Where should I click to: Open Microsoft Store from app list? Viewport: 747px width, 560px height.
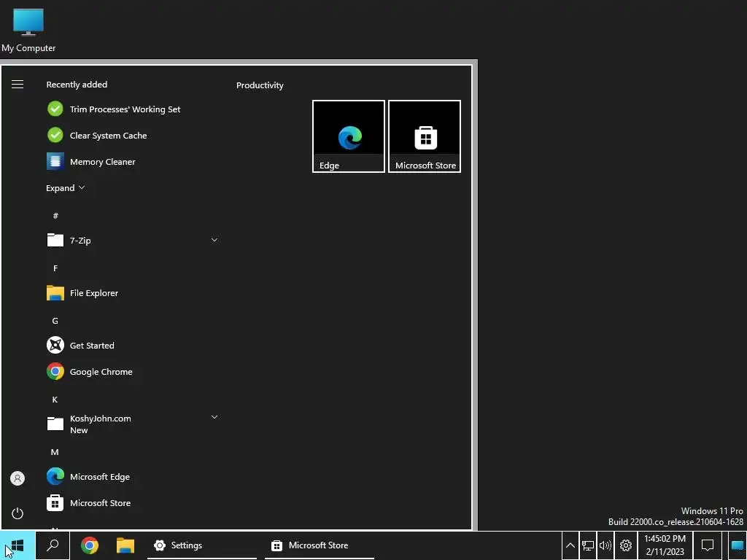[133, 503]
